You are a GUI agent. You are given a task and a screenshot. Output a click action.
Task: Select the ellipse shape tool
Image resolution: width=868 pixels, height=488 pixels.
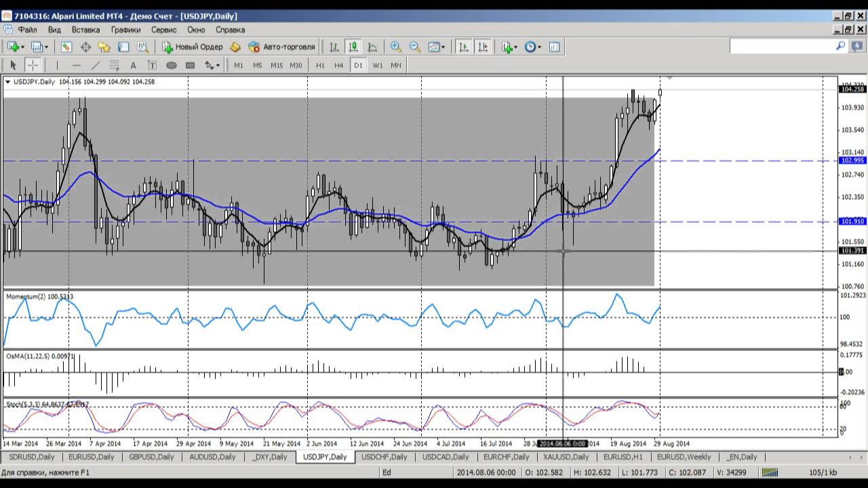pyautogui.click(x=172, y=65)
